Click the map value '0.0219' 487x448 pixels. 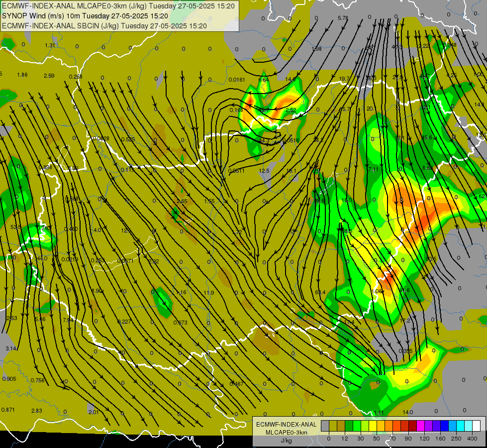[70, 260]
